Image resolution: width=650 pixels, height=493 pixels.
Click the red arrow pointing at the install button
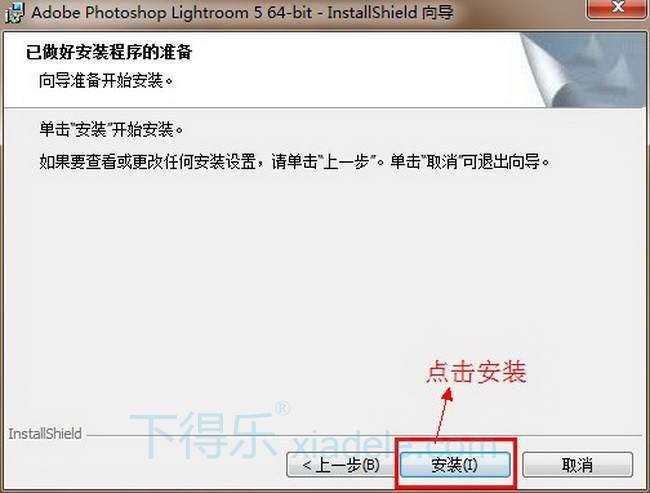(444, 415)
